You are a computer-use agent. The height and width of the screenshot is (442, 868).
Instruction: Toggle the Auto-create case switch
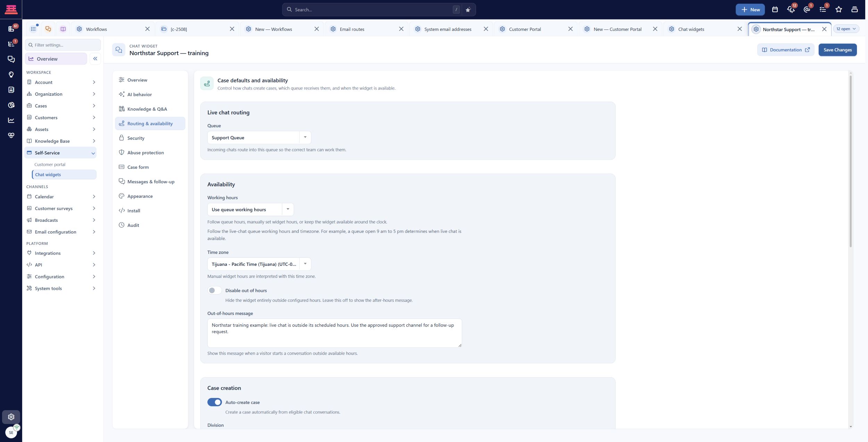tap(214, 402)
